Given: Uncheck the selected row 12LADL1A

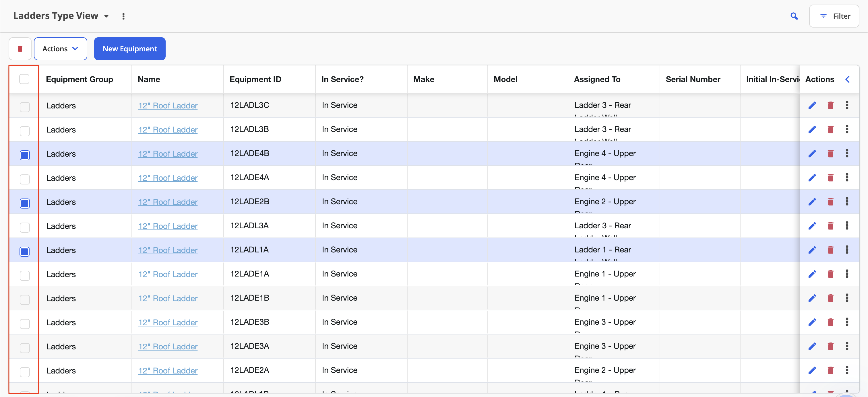Looking at the screenshot, I should 25,252.
